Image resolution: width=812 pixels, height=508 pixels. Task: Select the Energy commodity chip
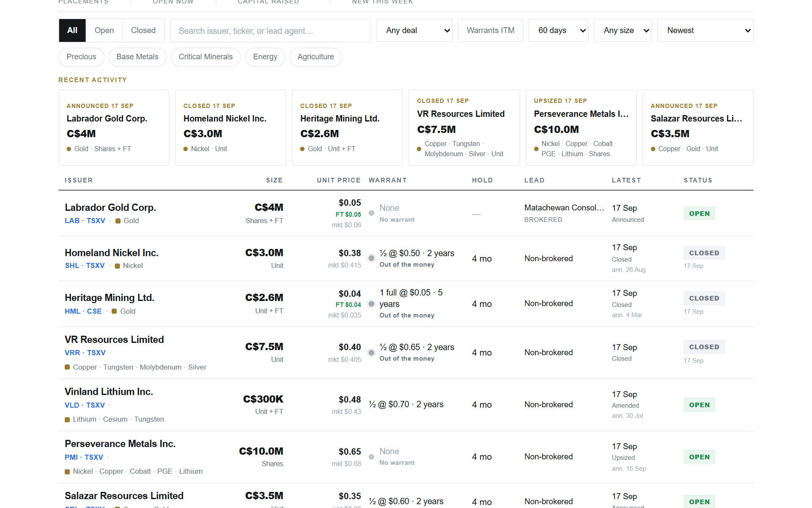pyautogui.click(x=265, y=57)
